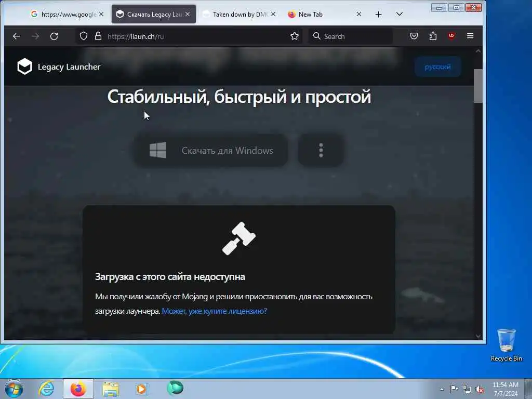Image resolution: width=532 pixels, height=399 pixels.
Task: Switch to Taken down by DMCA tab
Action: 239,14
